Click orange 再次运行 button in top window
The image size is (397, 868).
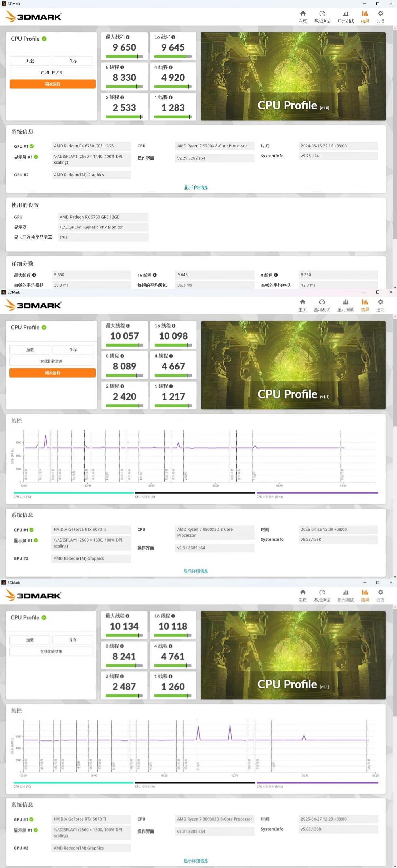coord(52,84)
